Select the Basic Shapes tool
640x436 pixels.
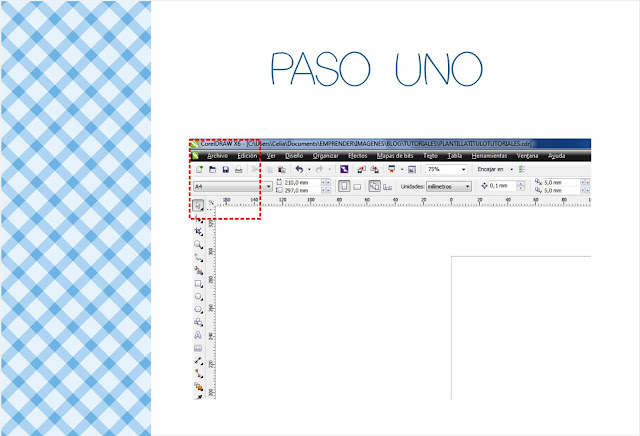(198, 322)
